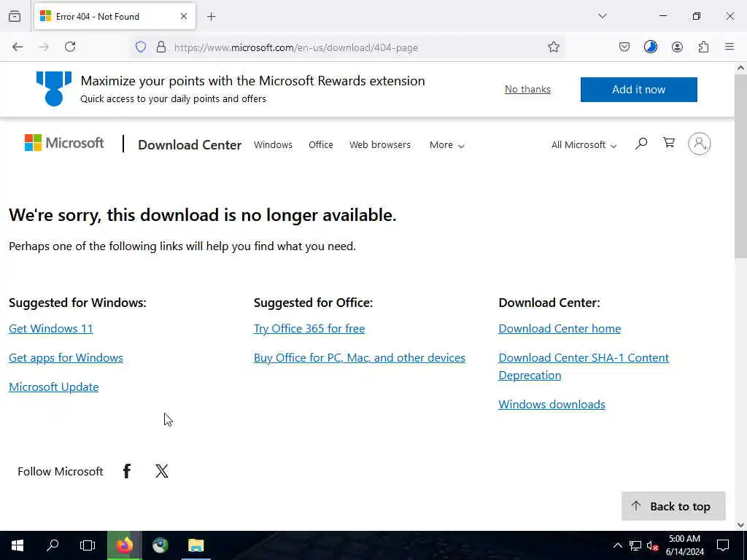The image size is (747, 560).
Task: Select the Windows navigation item
Action: click(x=273, y=145)
